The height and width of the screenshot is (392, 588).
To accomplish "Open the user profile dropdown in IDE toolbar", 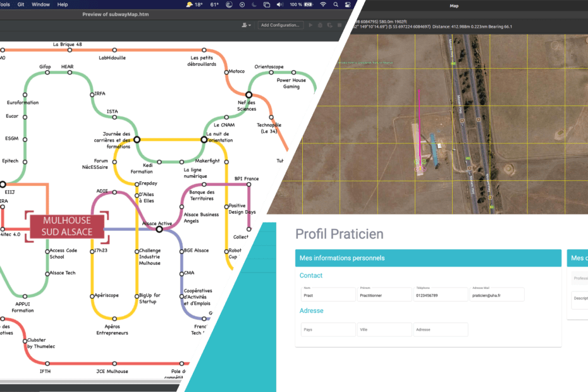I will click(246, 25).
